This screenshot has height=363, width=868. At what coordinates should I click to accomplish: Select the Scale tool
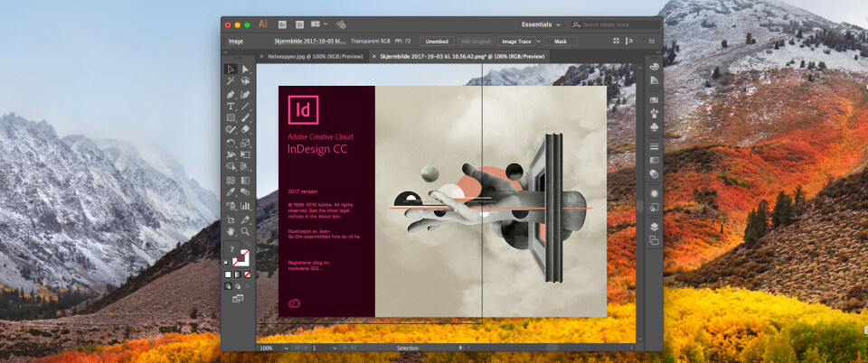click(x=245, y=143)
